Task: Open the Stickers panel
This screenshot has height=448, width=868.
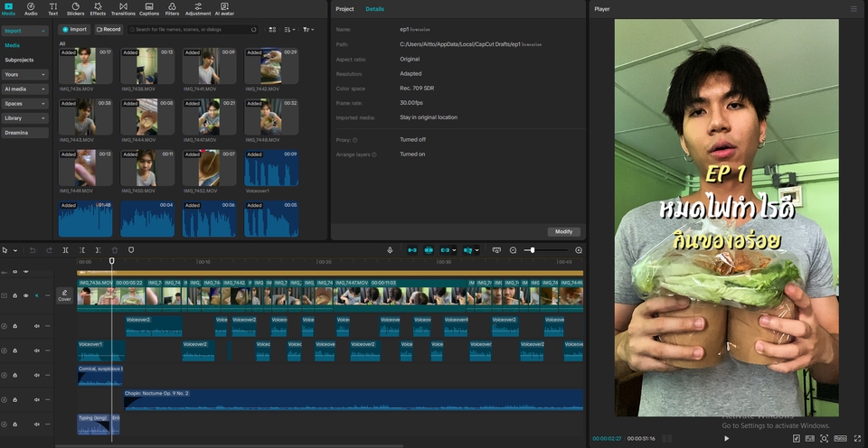Action: (x=75, y=9)
